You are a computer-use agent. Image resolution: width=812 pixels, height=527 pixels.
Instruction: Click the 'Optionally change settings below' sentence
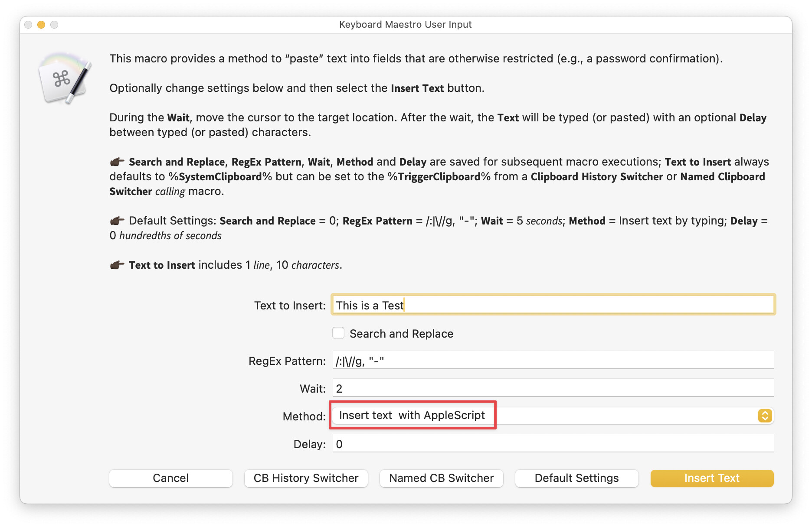pos(297,88)
